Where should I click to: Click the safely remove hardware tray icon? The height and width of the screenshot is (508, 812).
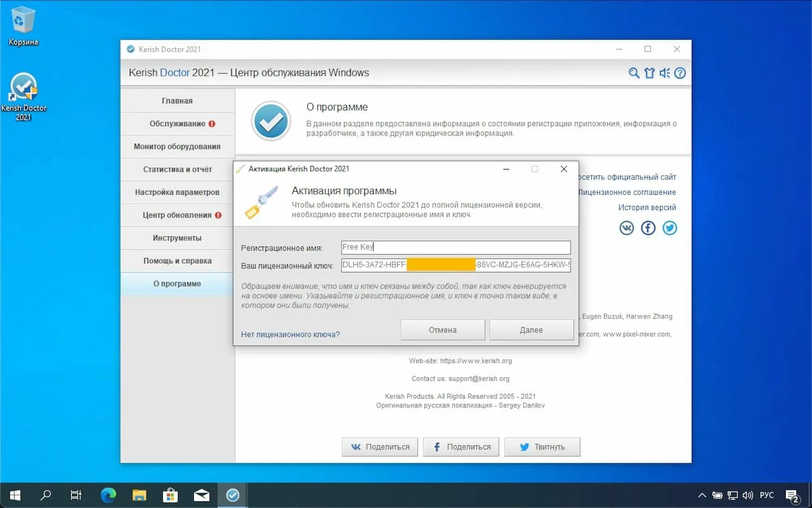click(x=717, y=495)
